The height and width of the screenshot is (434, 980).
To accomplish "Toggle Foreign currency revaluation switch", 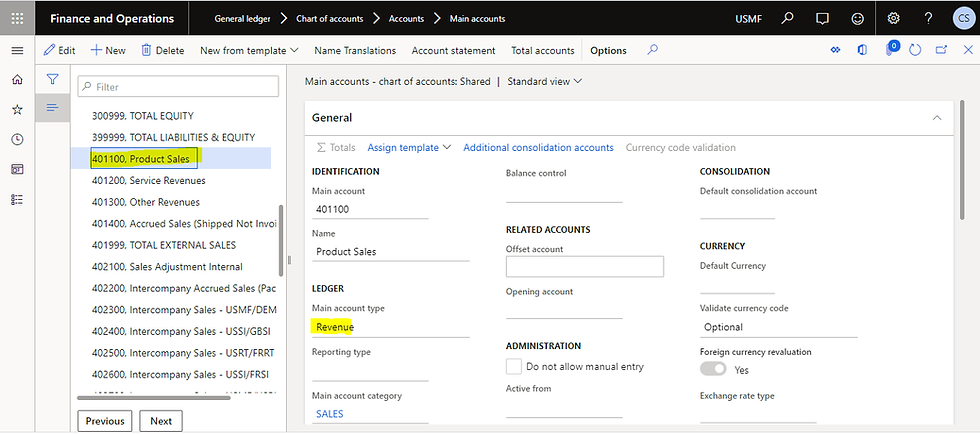I will [x=713, y=370].
